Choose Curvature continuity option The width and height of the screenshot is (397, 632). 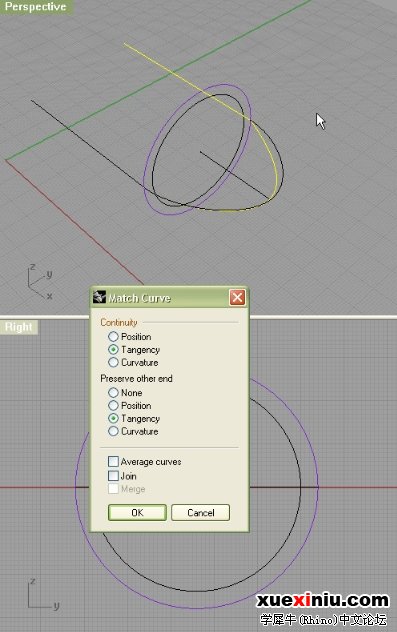tap(113, 362)
